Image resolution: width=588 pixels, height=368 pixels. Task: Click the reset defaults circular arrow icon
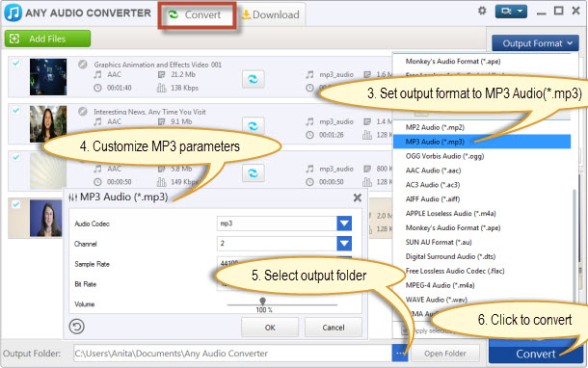[76, 327]
